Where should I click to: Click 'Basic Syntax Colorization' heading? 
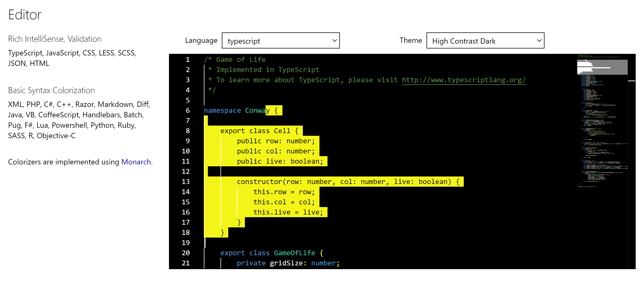pos(51,91)
